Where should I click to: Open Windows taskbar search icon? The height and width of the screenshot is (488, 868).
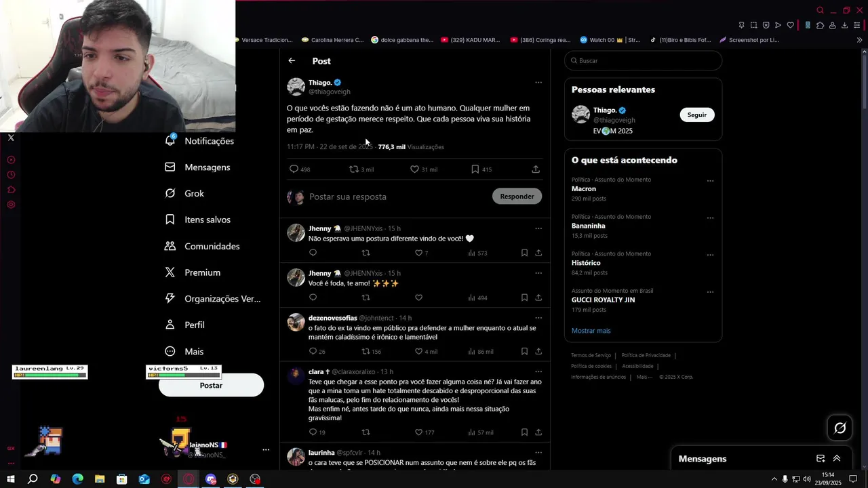coord(33,479)
